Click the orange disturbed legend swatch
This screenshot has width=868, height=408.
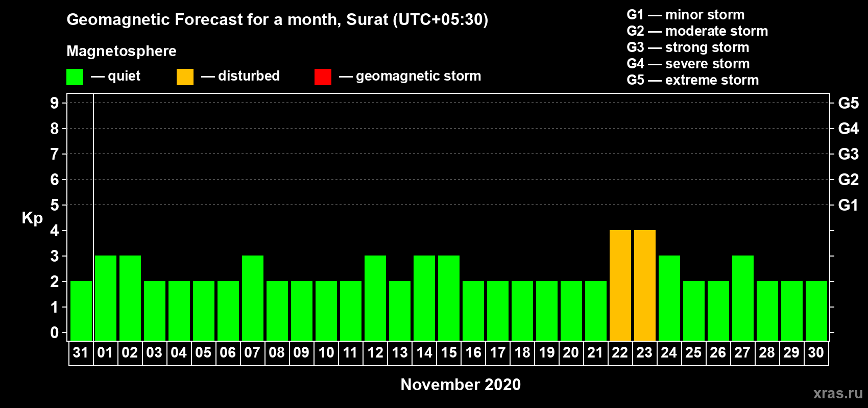(185, 77)
